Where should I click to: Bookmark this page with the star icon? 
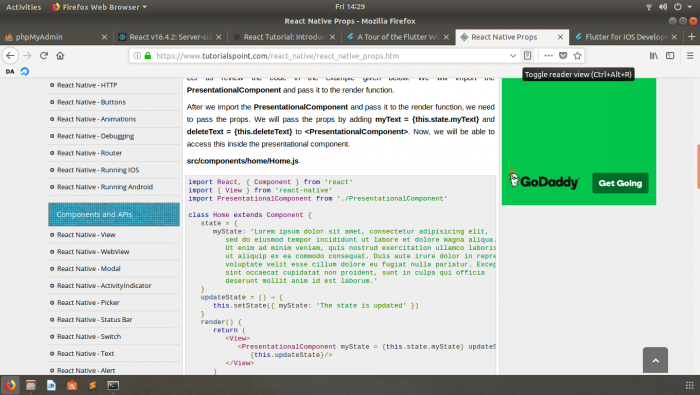577,56
